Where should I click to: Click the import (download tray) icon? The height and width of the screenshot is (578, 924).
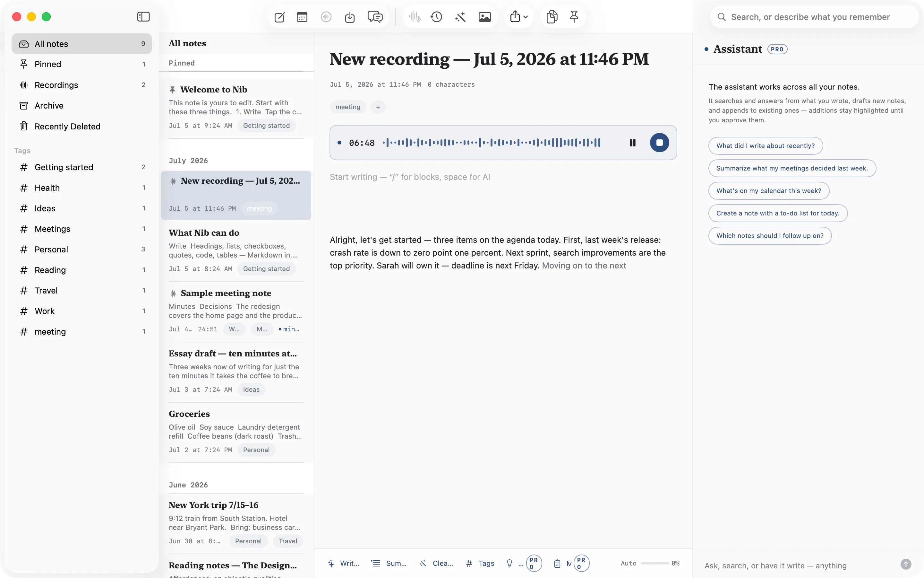(350, 17)
